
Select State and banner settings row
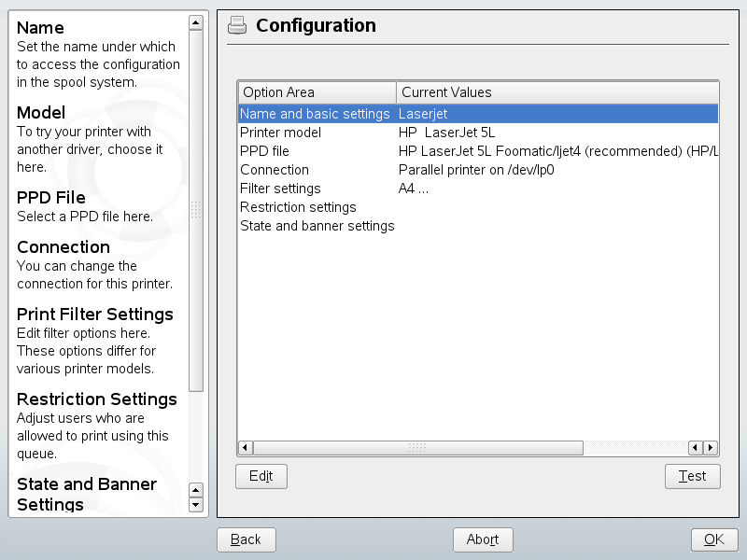point(317,226)
